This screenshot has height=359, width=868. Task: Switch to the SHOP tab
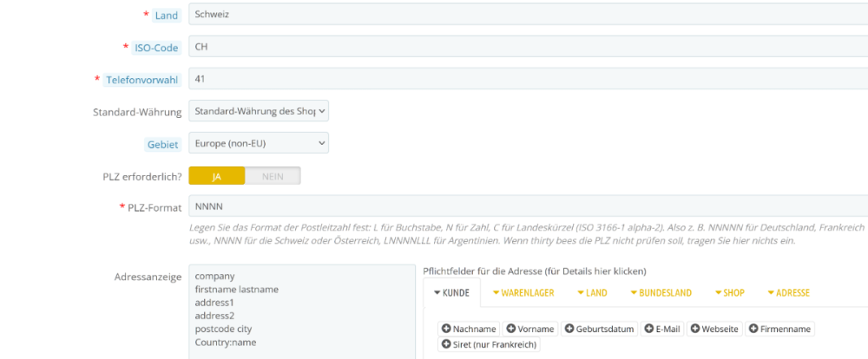point(729,293)
